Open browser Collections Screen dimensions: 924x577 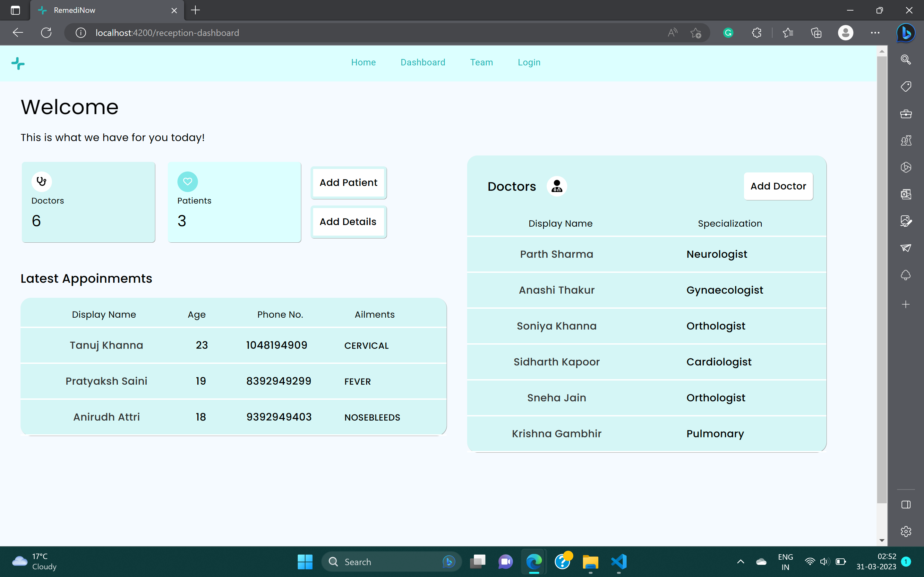click(816, 32)
